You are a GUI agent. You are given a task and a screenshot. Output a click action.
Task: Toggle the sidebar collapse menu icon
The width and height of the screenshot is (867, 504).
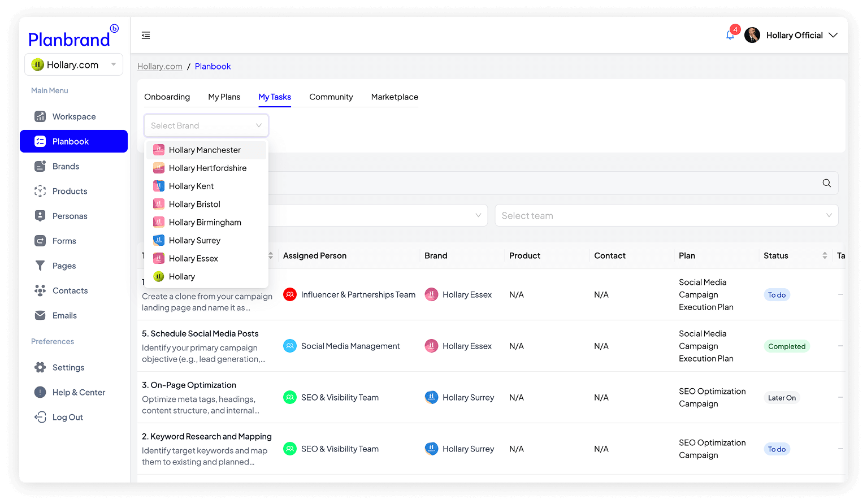(146, 36)
